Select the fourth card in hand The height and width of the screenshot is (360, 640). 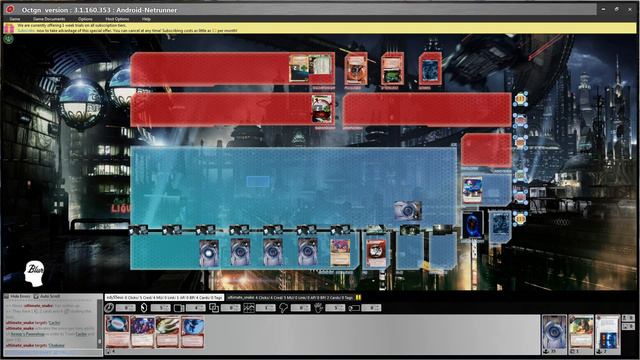192,331
